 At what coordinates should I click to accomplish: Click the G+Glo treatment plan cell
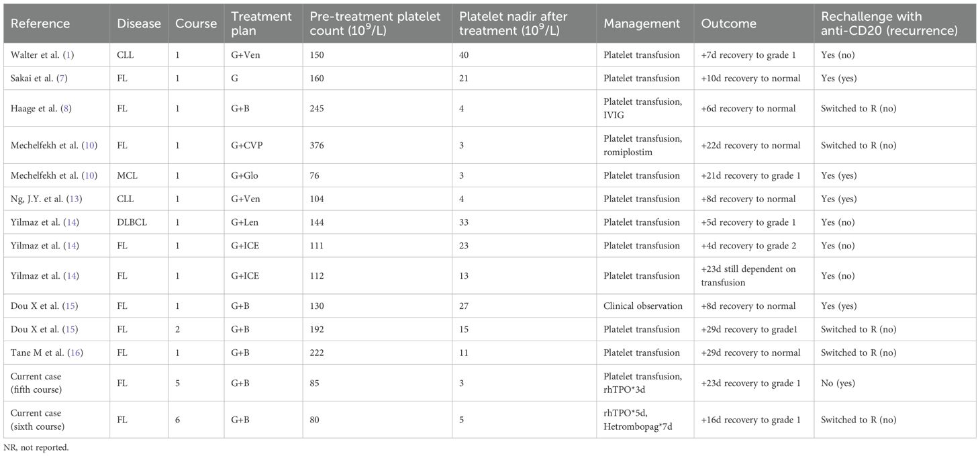coord(244,175)
